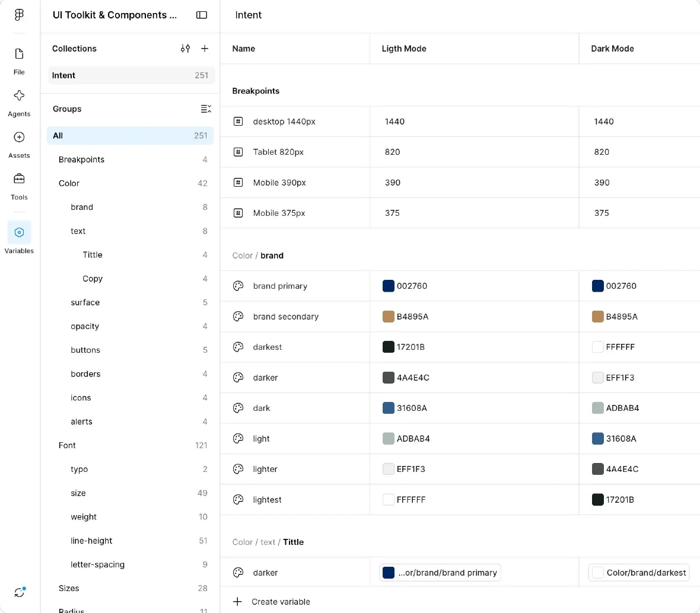Screen dimensions: 700x613
Task: Toggle the sidebar panel layout icon
Action: [x=202, y=15]
